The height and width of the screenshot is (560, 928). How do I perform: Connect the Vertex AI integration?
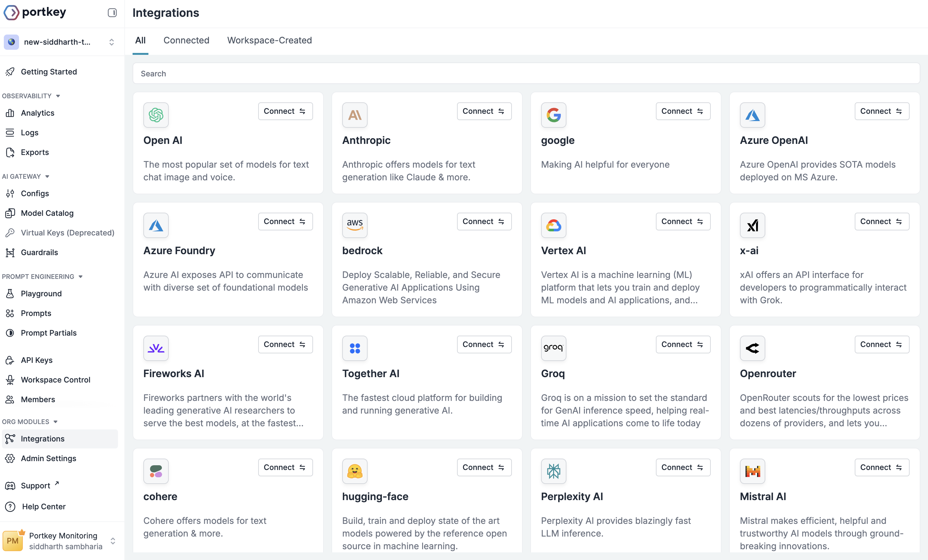[x=683, y=221]
